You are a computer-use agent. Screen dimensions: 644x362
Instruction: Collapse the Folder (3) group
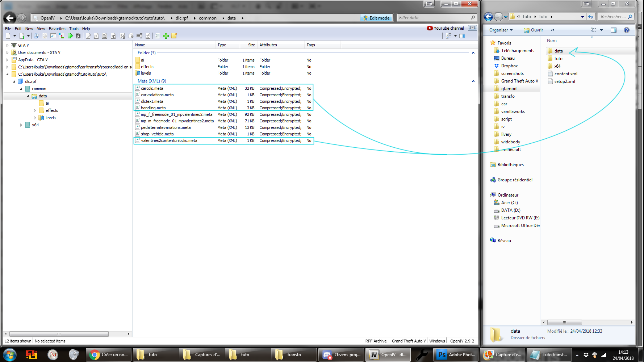(x=473, y=53)
